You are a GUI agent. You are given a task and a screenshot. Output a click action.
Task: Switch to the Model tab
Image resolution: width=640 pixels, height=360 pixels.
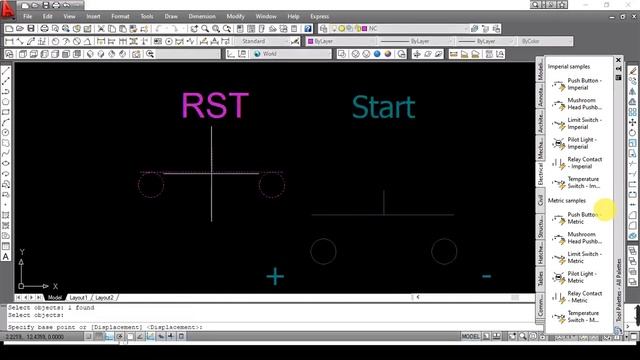click(55, 298)
